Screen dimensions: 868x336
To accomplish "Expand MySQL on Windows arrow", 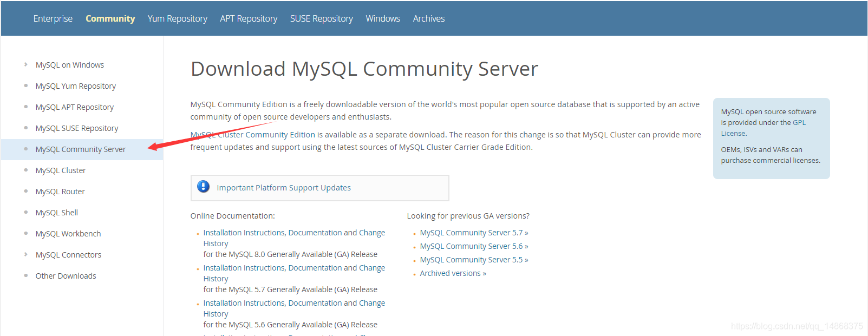I will click(x=25, y=64).
